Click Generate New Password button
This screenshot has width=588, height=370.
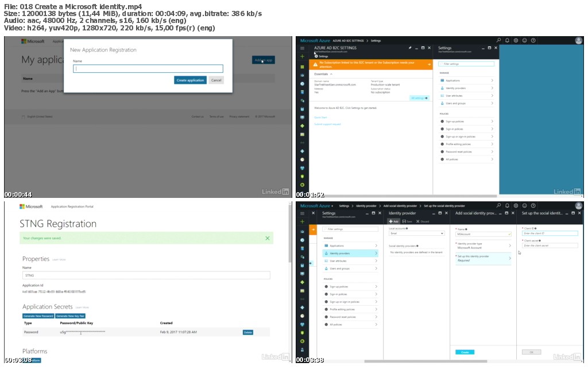(38, 316)
